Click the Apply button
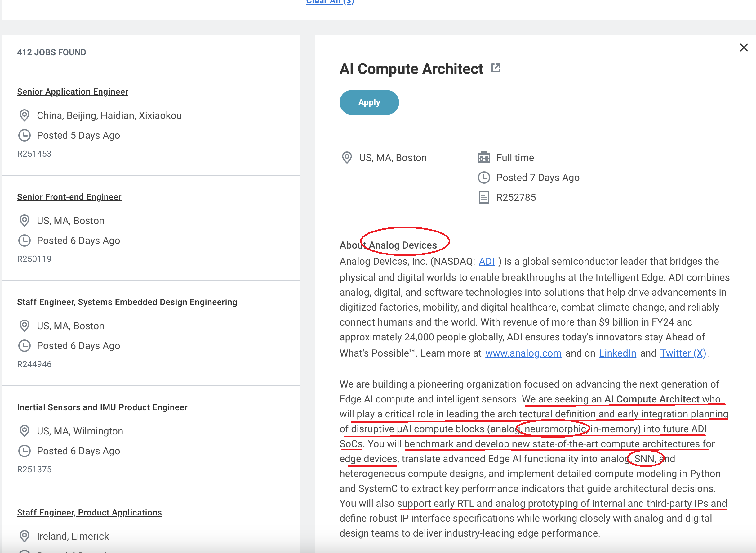 (369, 102)
